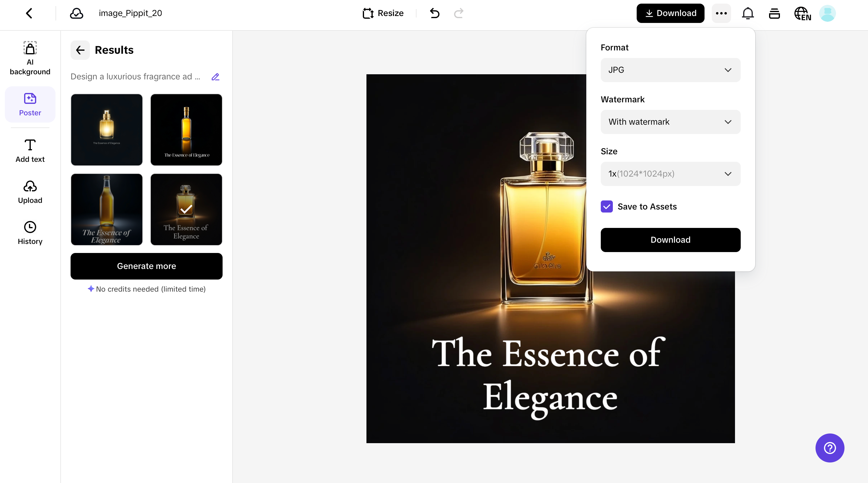
Task: Open the With watermark dropdown
Action: coord(670,122)
